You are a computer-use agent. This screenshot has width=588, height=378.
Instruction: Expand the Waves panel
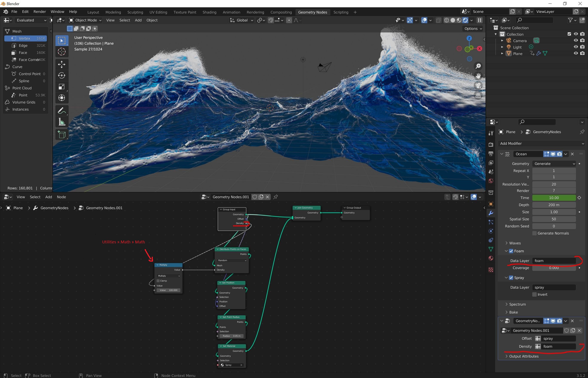515,243
